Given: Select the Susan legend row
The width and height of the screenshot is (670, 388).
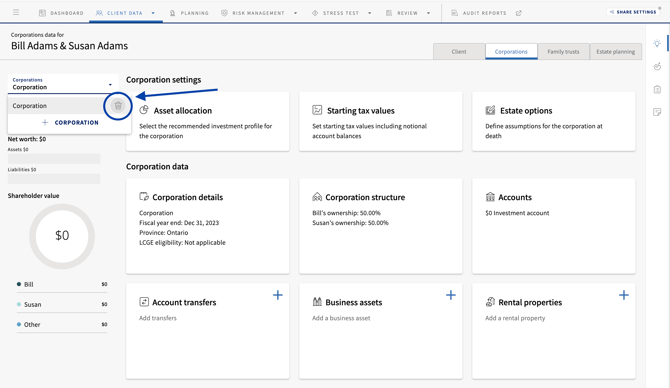Looking at the screenshot, I should 62,304.
